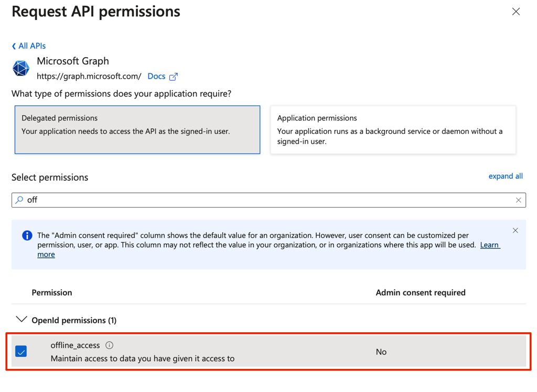Screen dimensions: 537x392
Task: Click expand all permissions
Action: 506,176
